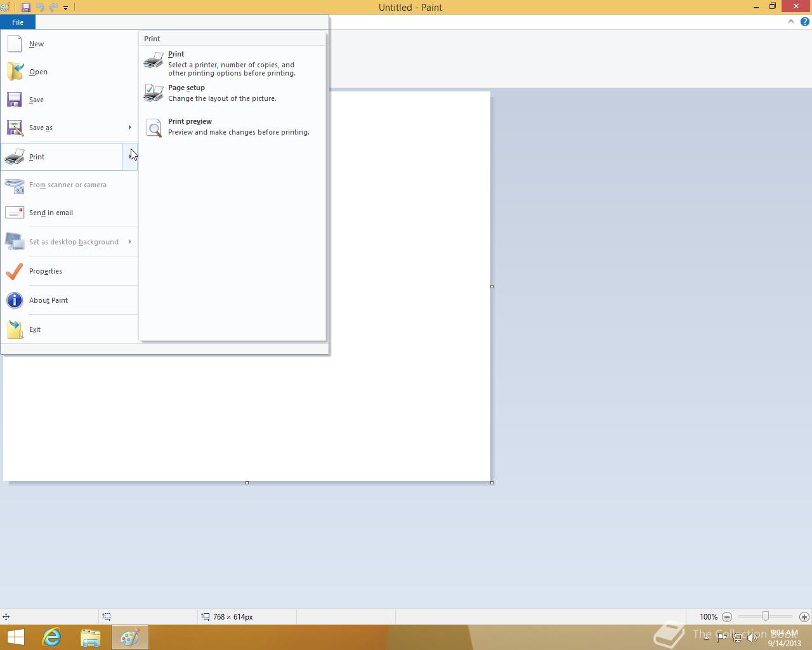Click the Action Center flag icon

(x=721, y=637)
